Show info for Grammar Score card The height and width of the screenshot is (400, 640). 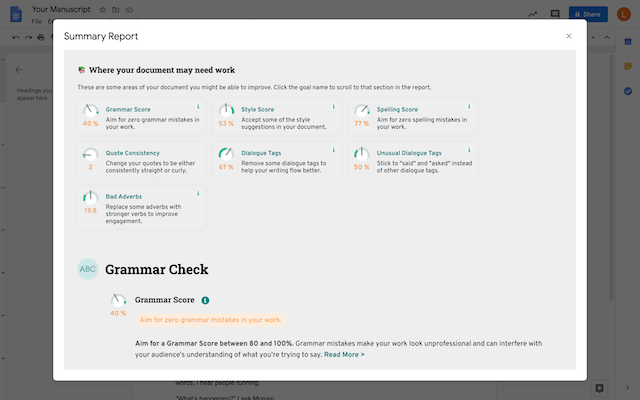[x=198, y=107]
